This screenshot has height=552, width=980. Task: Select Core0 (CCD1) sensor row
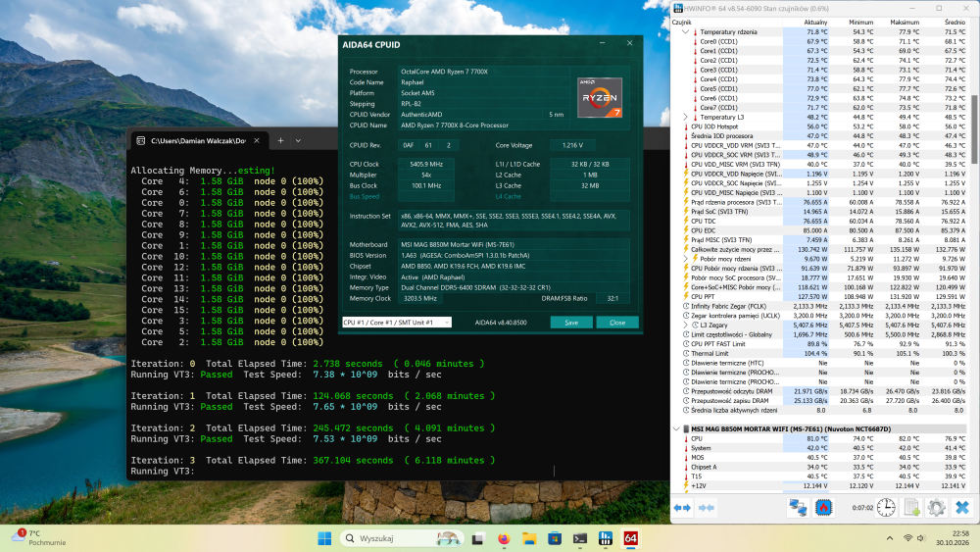coord(820,41)
